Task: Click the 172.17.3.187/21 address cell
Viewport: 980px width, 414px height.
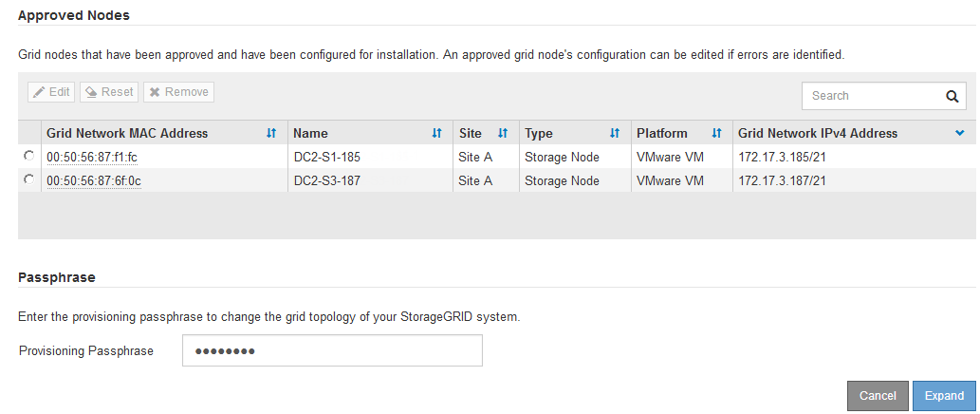Action: [783, 180]
